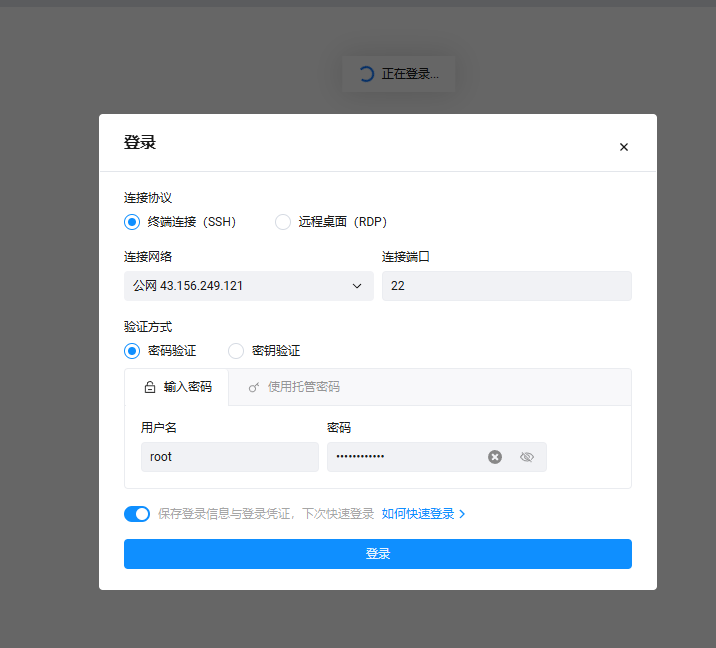
Task: Open the 如何快速登录 link
Action: [423, 514]
